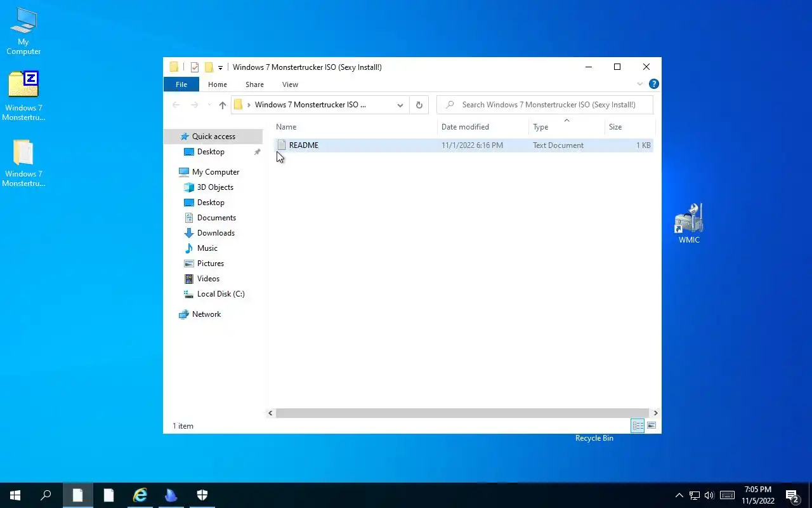Select the Windows 7 Monstertrucker folder on desktop

point(23,163)
